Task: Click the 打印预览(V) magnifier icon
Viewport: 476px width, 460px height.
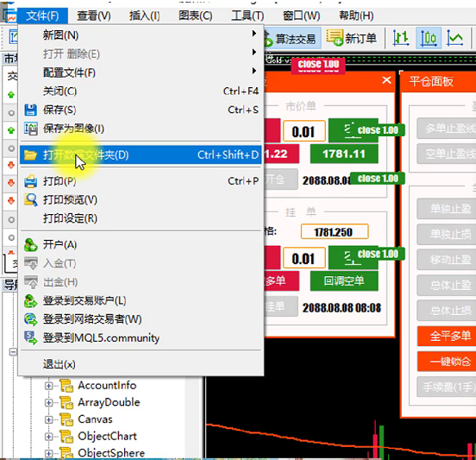Action: coord(30,200)
